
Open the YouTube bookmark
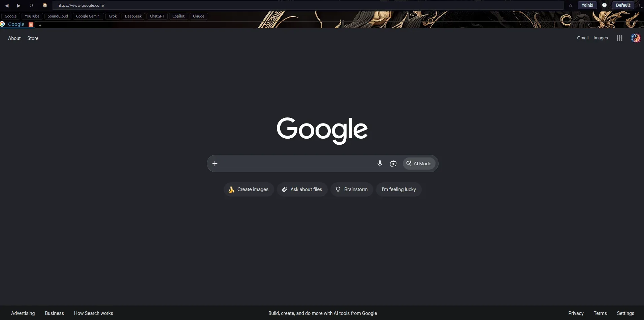pos(32,16)
